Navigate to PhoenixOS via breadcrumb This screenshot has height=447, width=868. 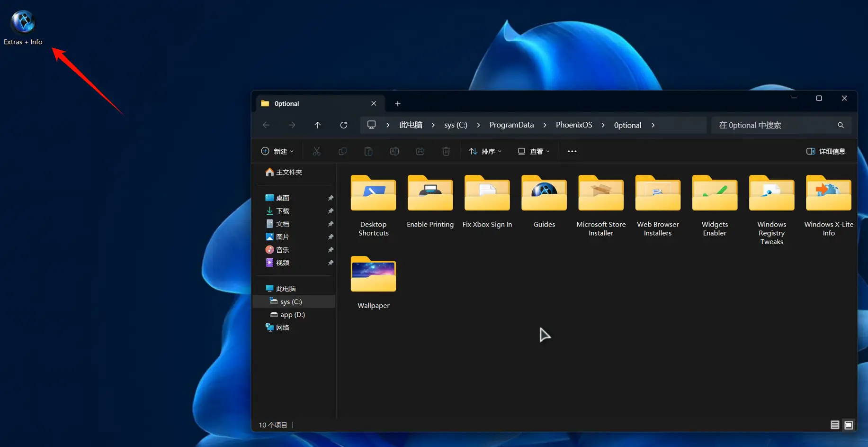573,125
